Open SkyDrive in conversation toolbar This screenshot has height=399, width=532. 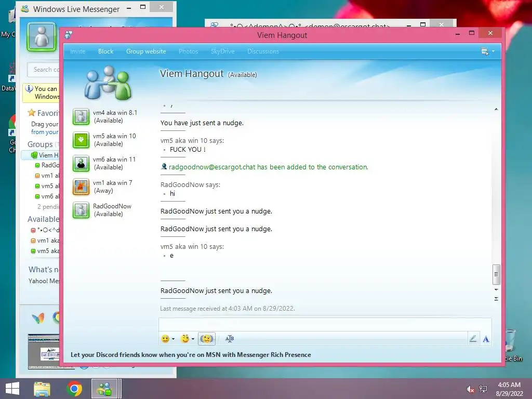click(222, 51)
